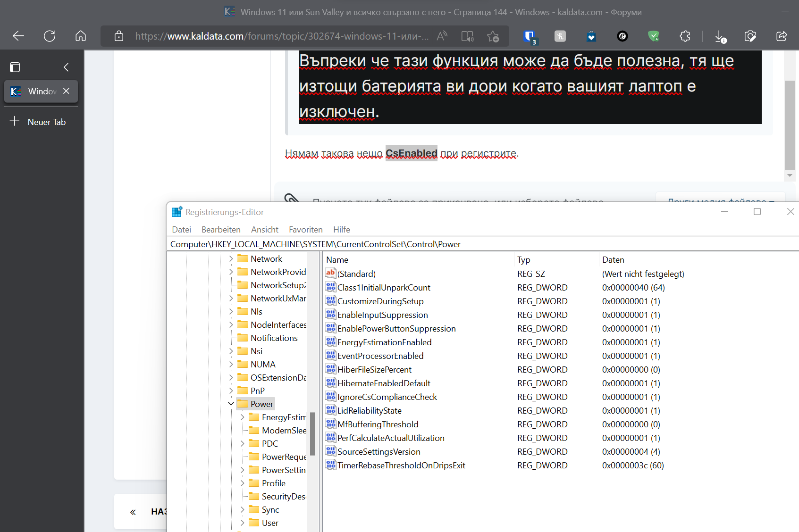
Task: Collapse the vertical tabs pane
Action: [x=66, y=67]
